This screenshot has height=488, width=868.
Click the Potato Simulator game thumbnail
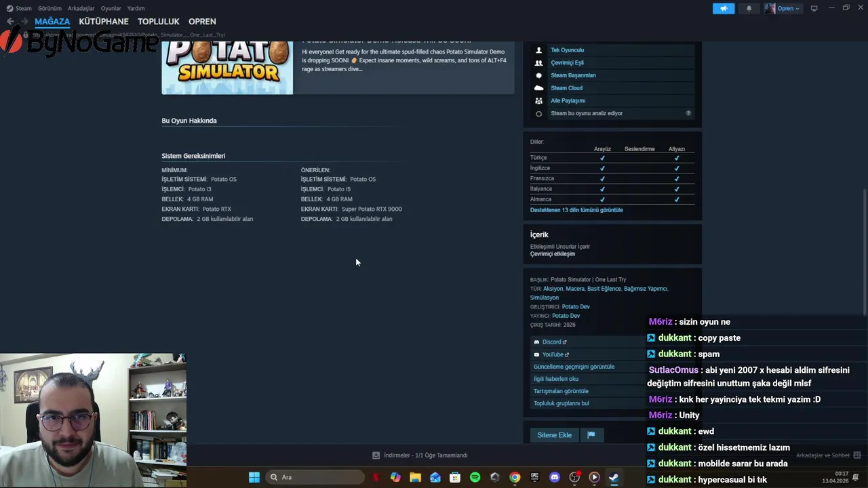(227, 68)
